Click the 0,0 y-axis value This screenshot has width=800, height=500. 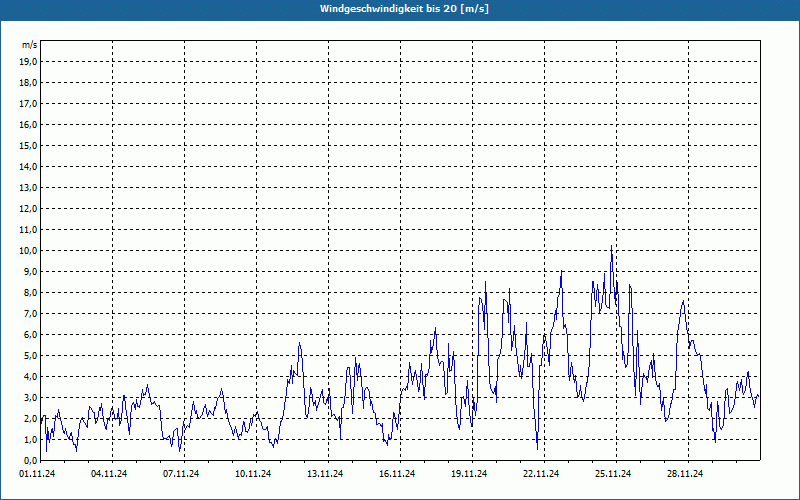click(x=30, y=460)
